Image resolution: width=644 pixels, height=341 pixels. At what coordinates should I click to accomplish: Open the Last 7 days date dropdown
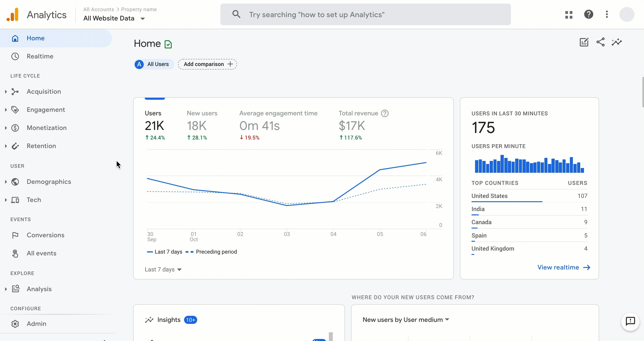(x=163, y=269)
